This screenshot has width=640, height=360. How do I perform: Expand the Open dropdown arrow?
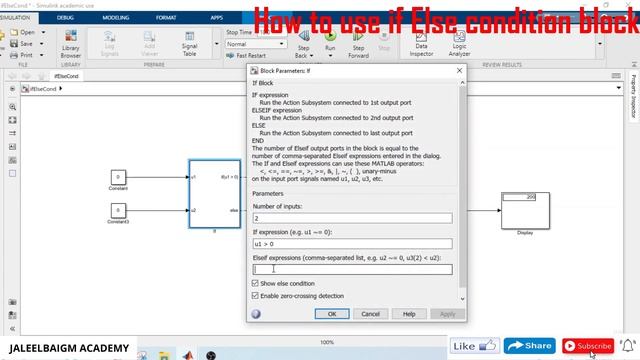click(43, 32)
